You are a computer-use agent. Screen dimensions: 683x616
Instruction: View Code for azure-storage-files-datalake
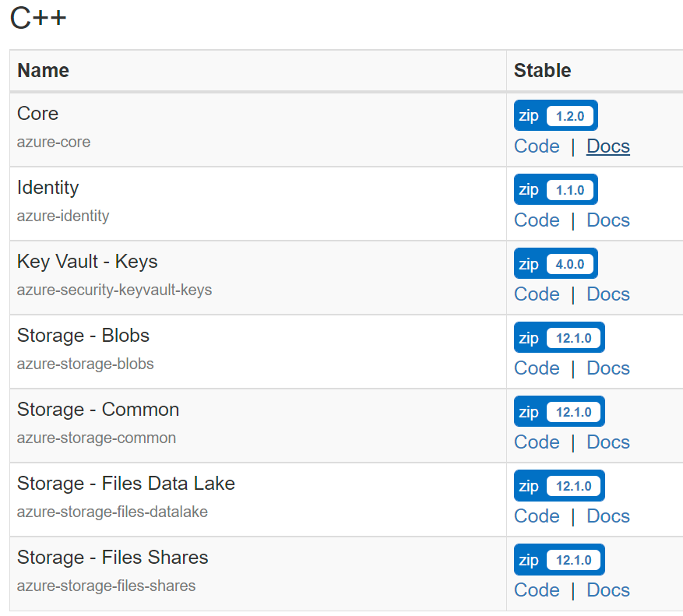537,516
